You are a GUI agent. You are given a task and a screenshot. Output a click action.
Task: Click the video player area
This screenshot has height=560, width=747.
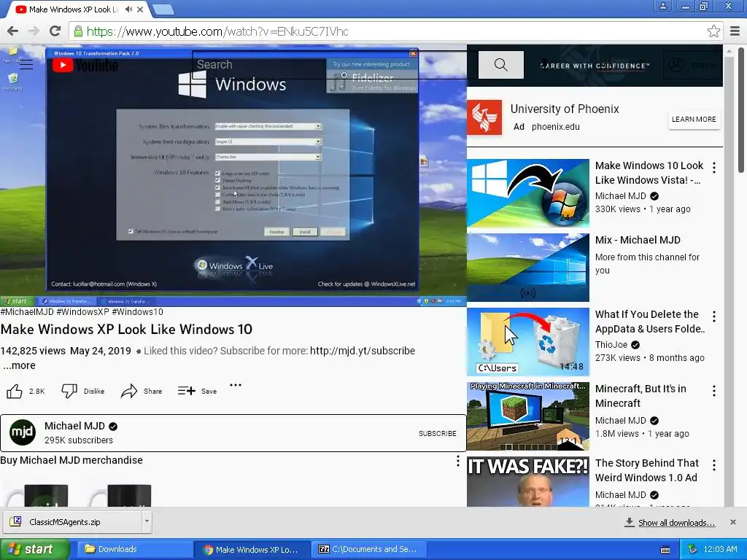click(233, 175)
